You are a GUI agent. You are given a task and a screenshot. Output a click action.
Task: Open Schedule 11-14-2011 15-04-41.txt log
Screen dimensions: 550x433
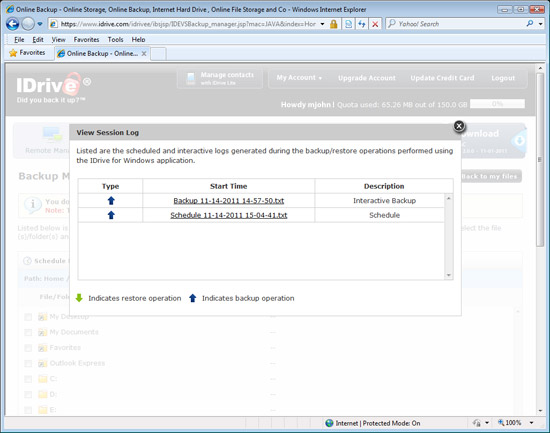[x=229, y=215]
